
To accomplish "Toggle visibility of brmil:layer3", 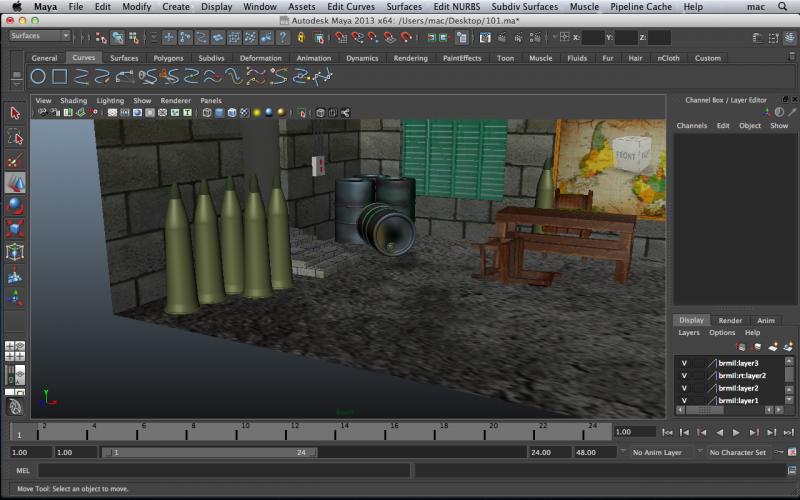I will click(684, 363).
